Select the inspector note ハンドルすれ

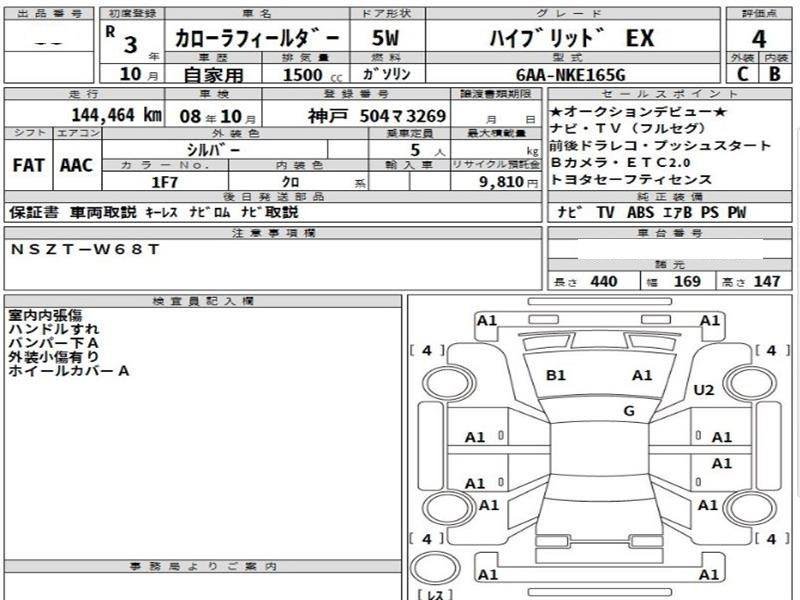(54, 329)
